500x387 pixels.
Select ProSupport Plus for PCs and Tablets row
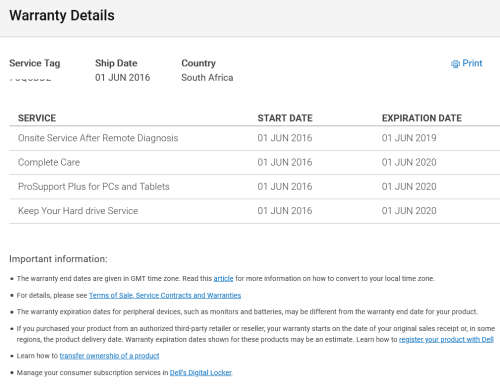coord(254,187)
